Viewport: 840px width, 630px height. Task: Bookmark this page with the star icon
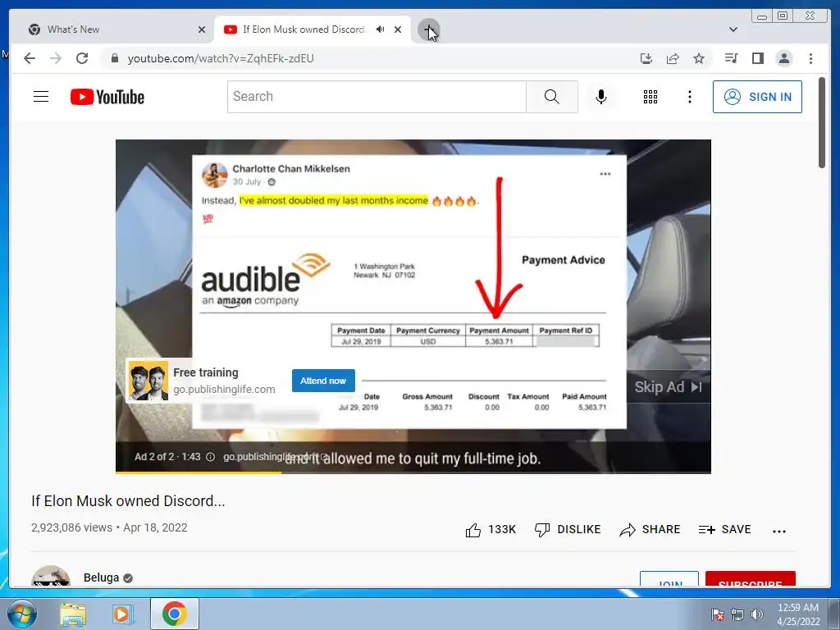pyautogui.click(x=699, y=58)
